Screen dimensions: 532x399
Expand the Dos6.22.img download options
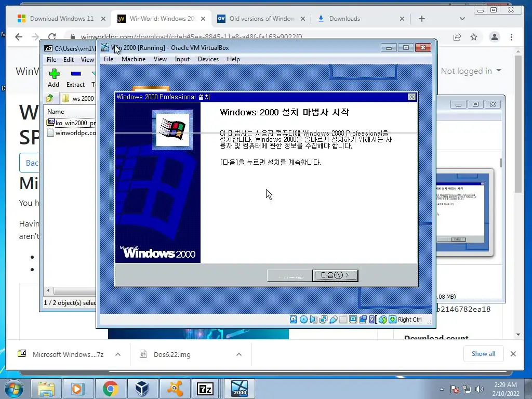point(239,354)
